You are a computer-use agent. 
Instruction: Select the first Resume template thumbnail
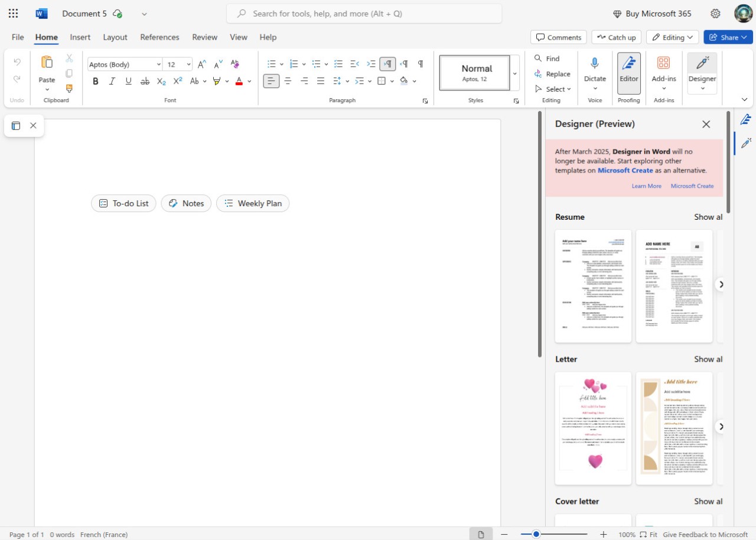[x=593, y=286]
